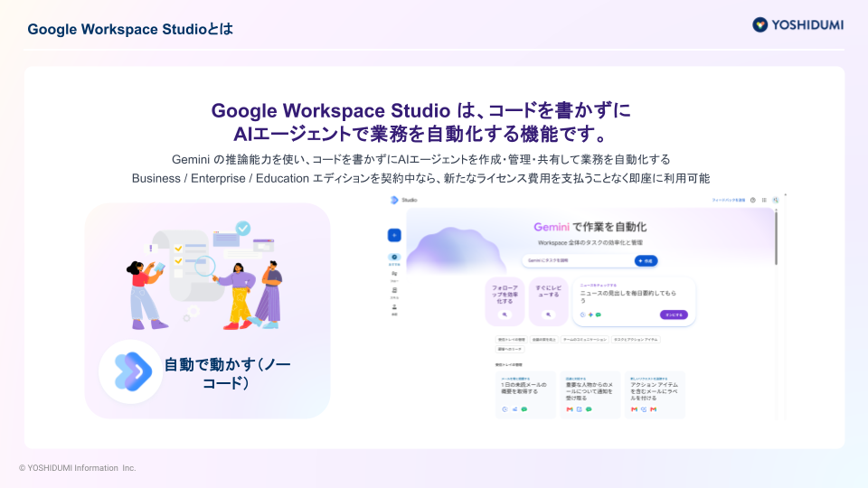Click the Studio logo in the app header
868x488 pixels.
(394, 200)
